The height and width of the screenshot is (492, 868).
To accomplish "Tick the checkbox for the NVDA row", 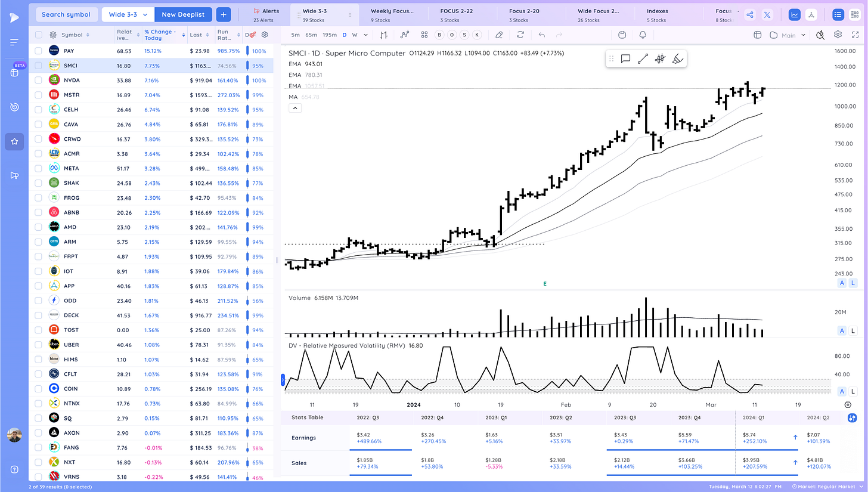I will 39,81.
